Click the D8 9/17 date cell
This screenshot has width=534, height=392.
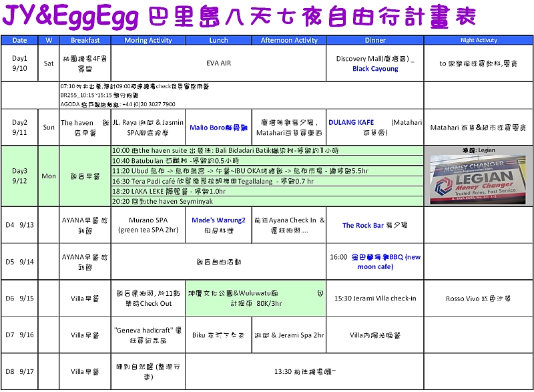coord(19,371)
